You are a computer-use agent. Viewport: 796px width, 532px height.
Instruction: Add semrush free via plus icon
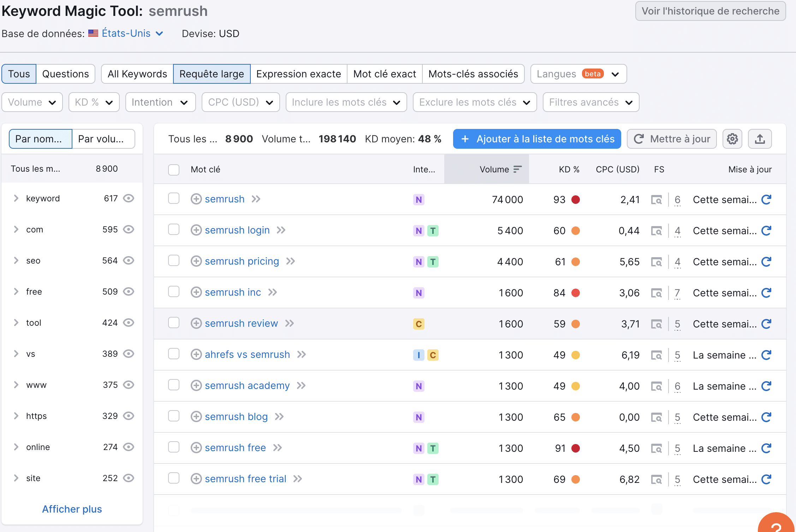[x=196, y=448]
